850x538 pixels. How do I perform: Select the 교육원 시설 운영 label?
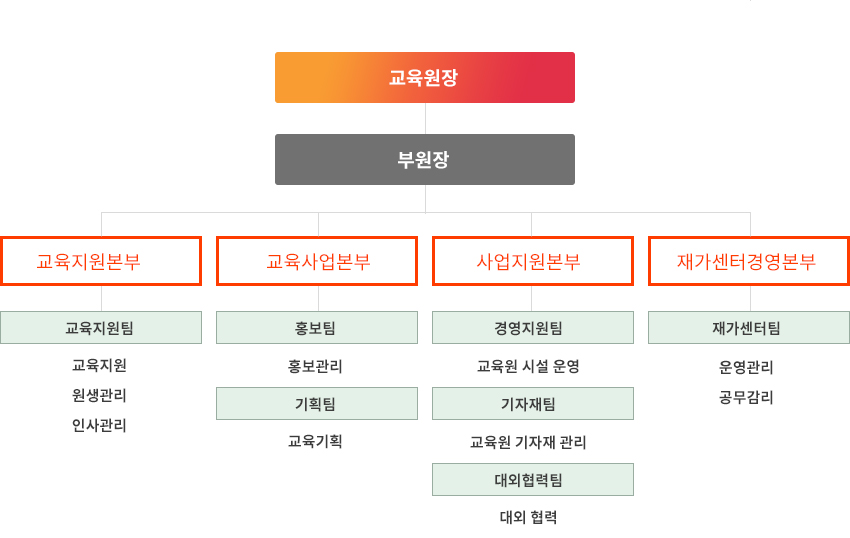point(528,367)
